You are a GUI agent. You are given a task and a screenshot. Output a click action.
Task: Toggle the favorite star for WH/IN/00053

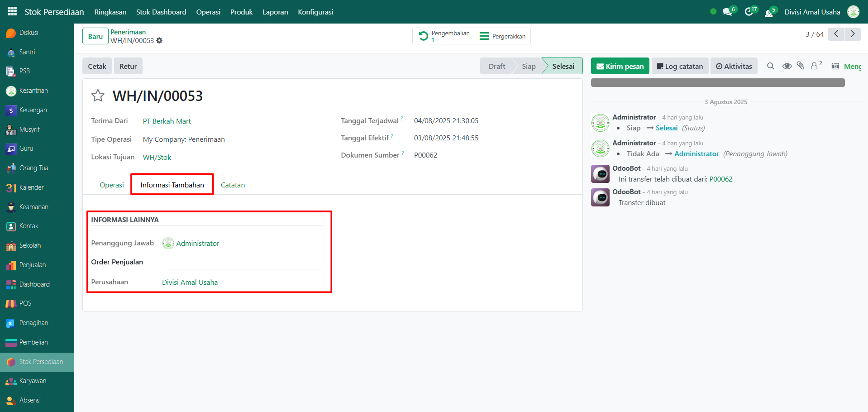[x=98, y=96]
